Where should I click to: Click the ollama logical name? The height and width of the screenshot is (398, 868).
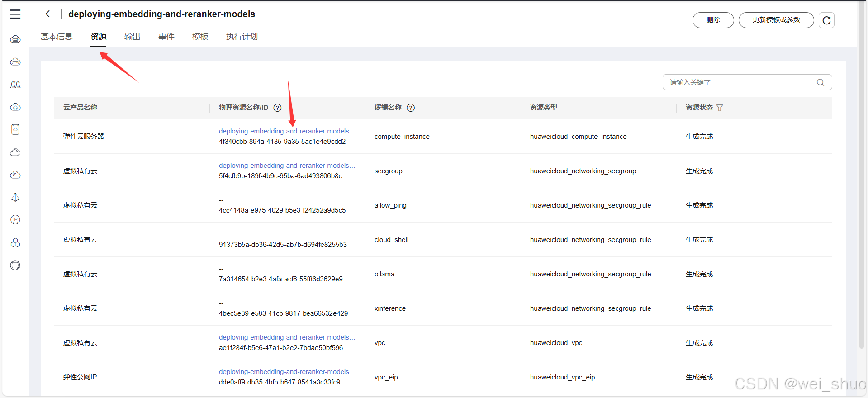(x=384, y=274)
